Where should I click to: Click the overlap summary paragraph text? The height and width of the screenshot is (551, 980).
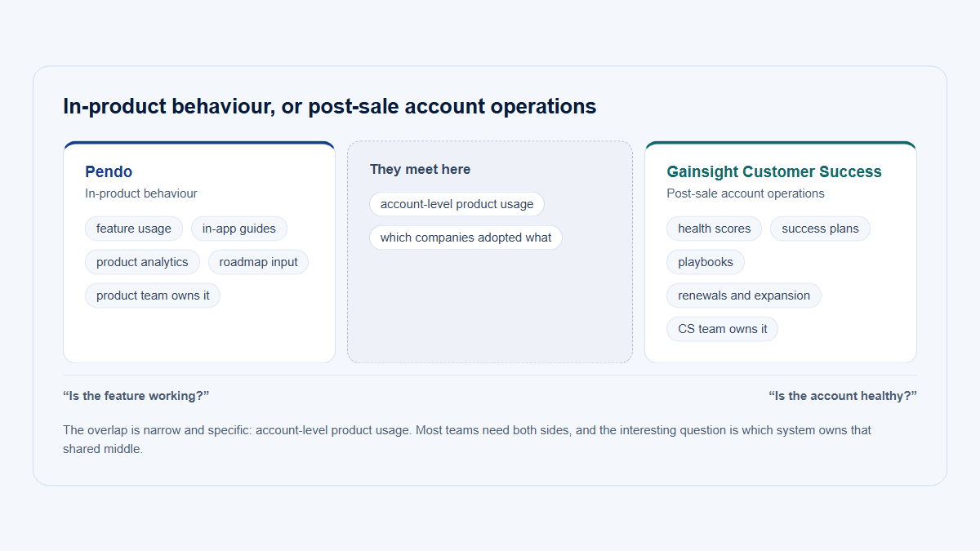tap(467, 439)
